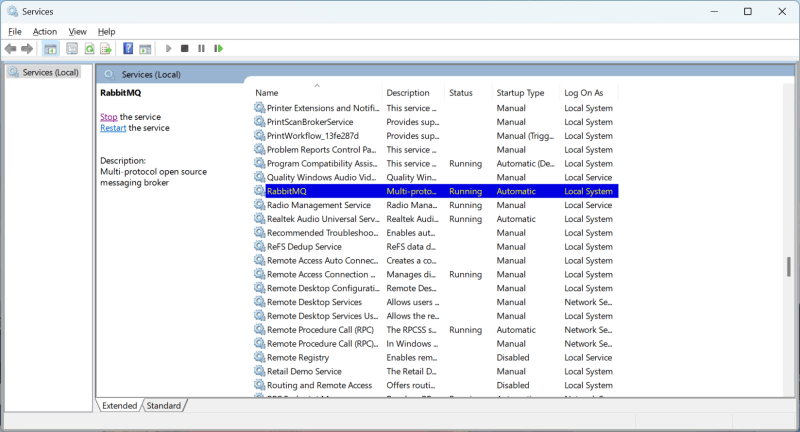Screen dimensions: 800x432
Task: Select the Program Compatibility Assistant row
Action: pos(436,163)
